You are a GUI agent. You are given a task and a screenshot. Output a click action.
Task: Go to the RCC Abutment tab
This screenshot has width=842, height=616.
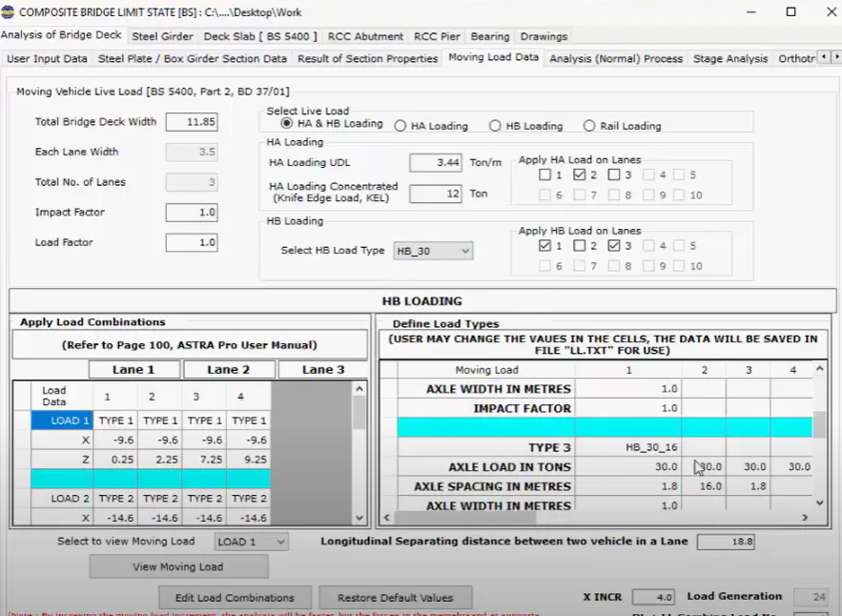point(365,36)
